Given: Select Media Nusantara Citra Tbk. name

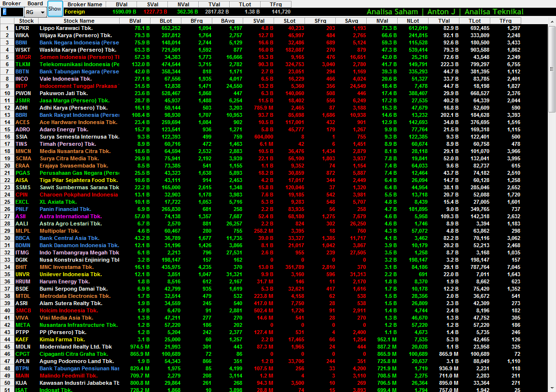Looking at the screenshot, I should coord(75,151).
